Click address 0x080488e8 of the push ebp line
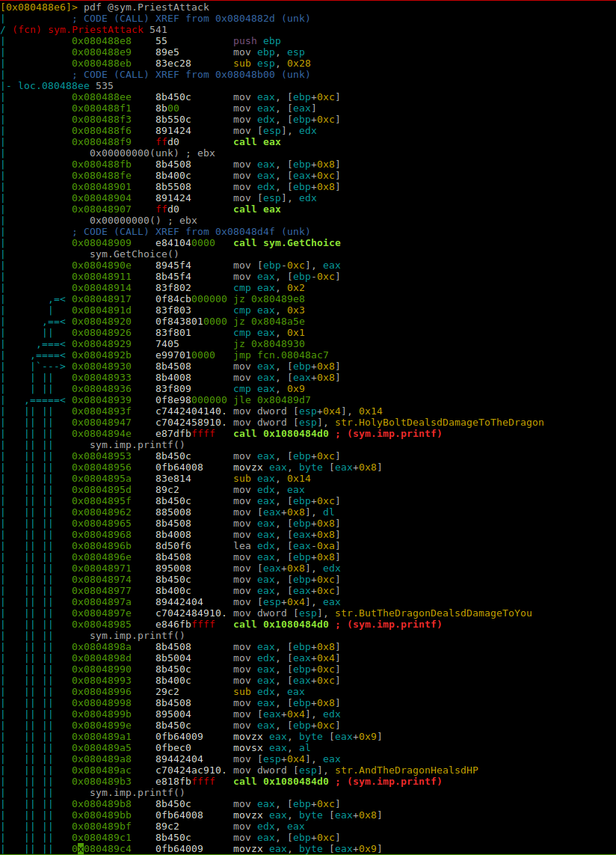616x855 pixels. pos(102,41)
